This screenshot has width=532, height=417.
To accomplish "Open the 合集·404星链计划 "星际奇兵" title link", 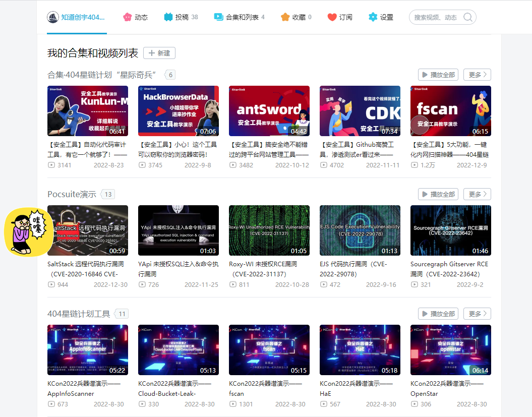I will [x=102, y=75].
